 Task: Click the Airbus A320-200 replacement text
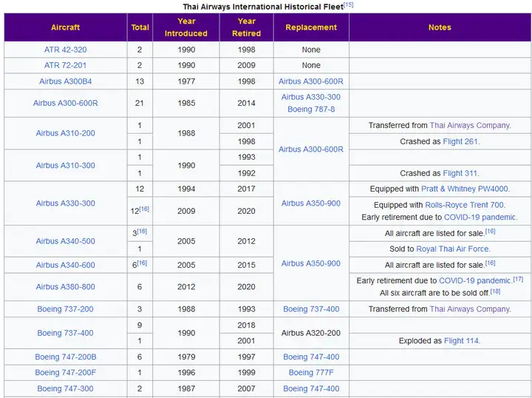point(311,333)
